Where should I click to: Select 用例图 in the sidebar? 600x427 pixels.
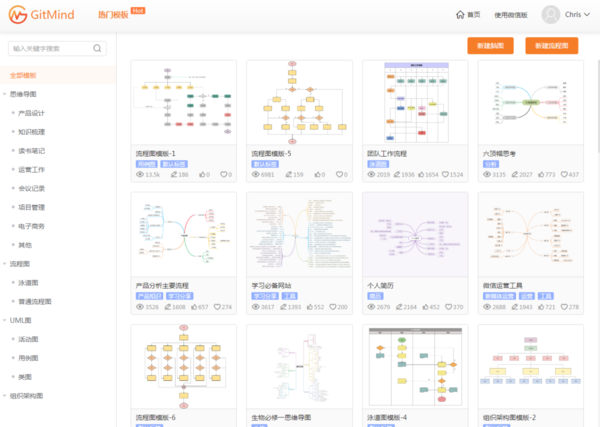pyautogui.click(x=28, y=358)
